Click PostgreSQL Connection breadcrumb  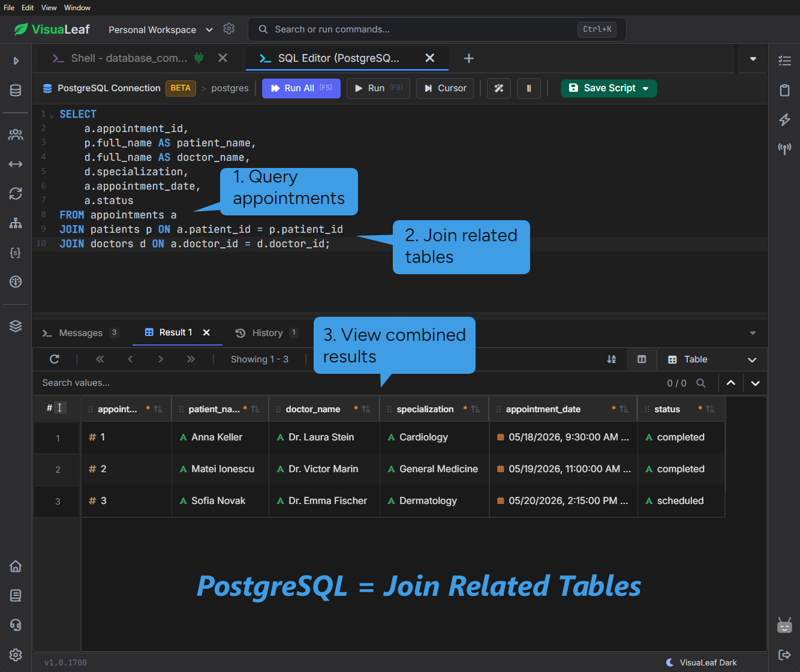tap(109, 88)
